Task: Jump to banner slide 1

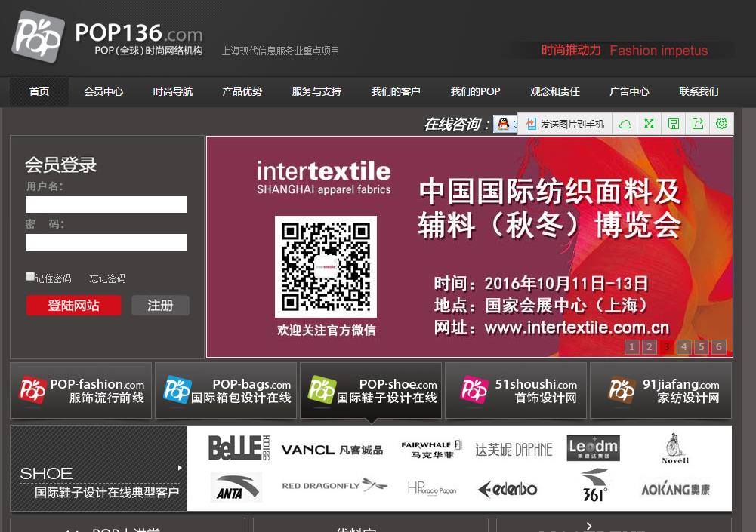Action: pos(632,346)
